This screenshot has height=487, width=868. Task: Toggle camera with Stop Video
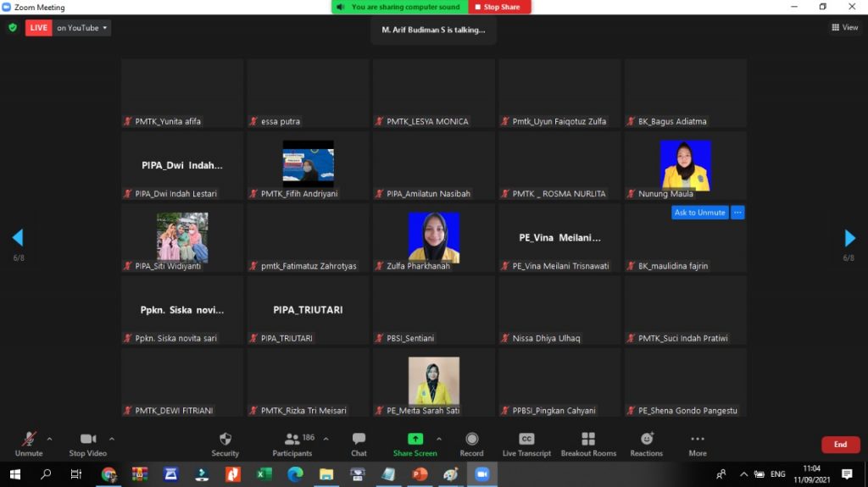(88, 440)
